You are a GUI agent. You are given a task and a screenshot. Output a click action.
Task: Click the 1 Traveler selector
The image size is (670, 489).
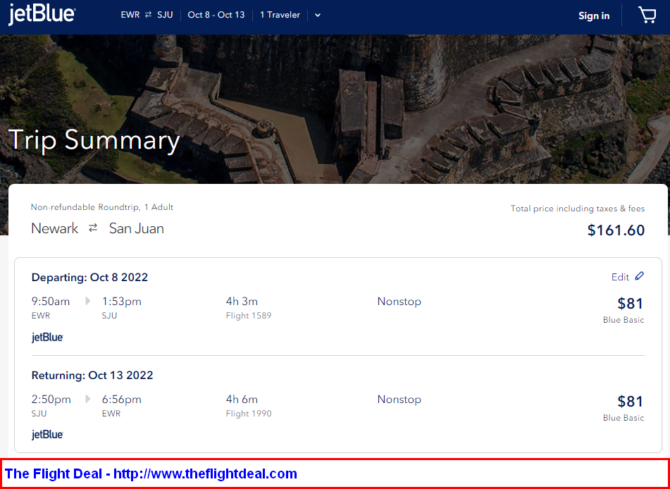tap(280, 15)
